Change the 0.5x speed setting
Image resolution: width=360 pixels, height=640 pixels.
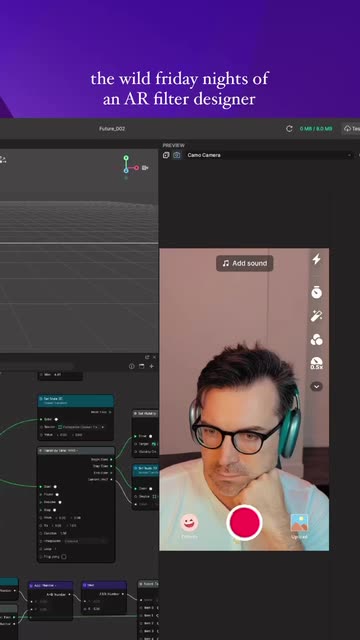[316, 363]
